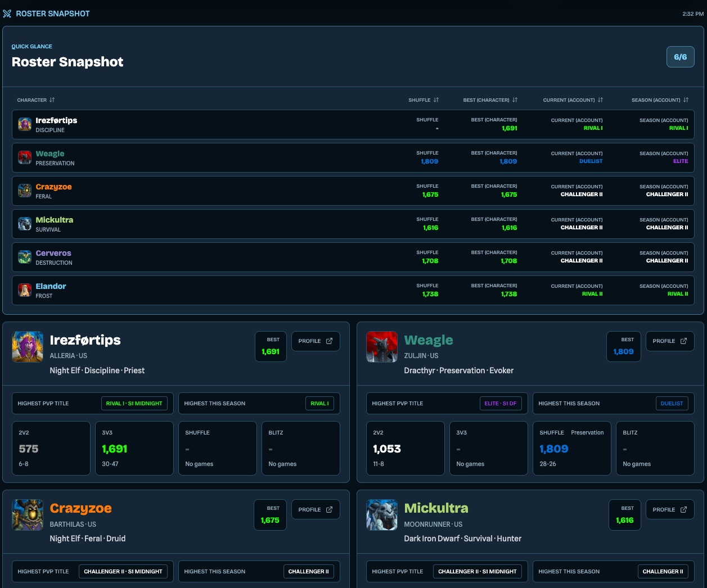Click Best 1,809 badge on Weagle card
Image resolution: width=707 pixels, height=588 pixels.
click(x=624, y=346)
